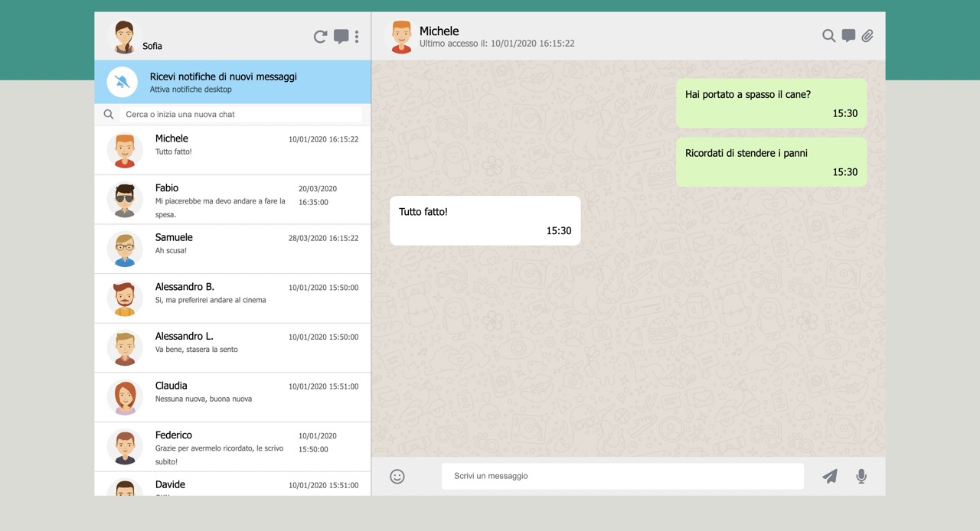Send message with paper plane icon
The height and width of the screenshot is (531, 980).
(830, 477)
